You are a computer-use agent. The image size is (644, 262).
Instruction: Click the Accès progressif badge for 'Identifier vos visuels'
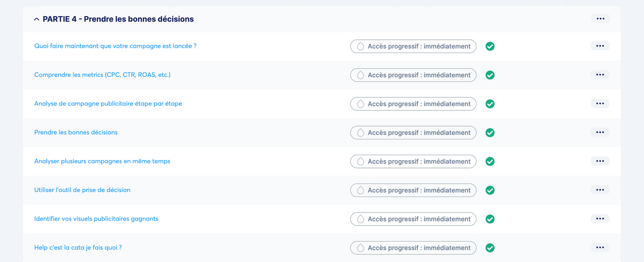(x=413, y=219)
